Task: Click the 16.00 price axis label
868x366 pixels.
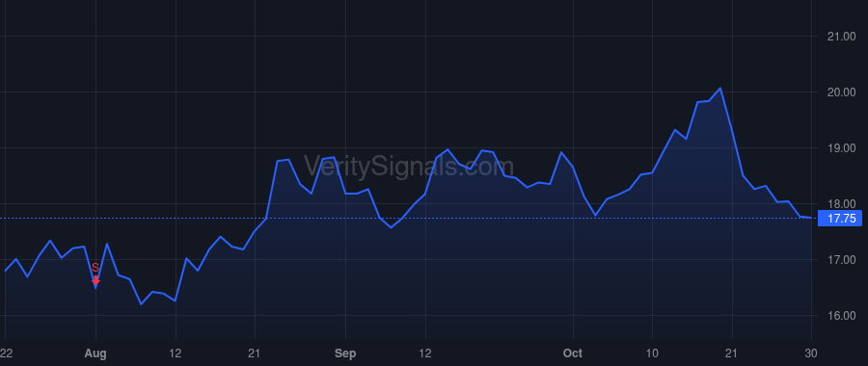Action: 841,316
